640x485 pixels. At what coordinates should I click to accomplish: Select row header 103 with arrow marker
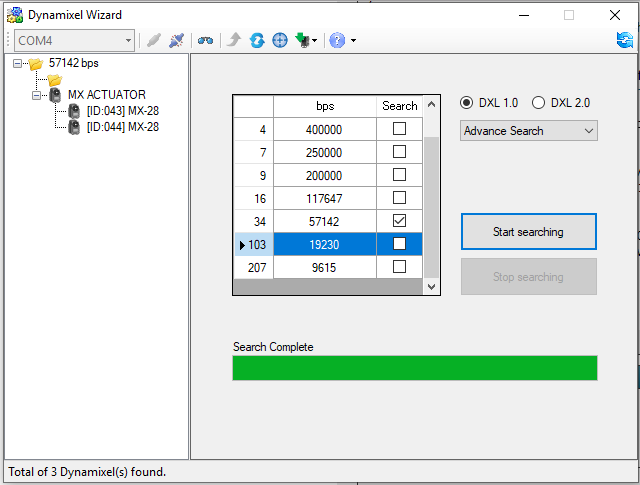pyautogui.click(x=254, y=244)
